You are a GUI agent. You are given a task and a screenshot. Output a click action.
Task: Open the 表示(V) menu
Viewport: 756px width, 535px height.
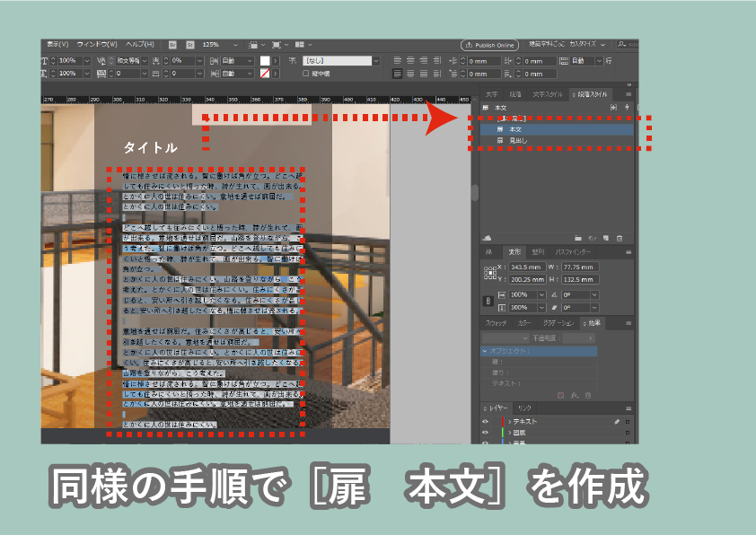pos(57,44)
